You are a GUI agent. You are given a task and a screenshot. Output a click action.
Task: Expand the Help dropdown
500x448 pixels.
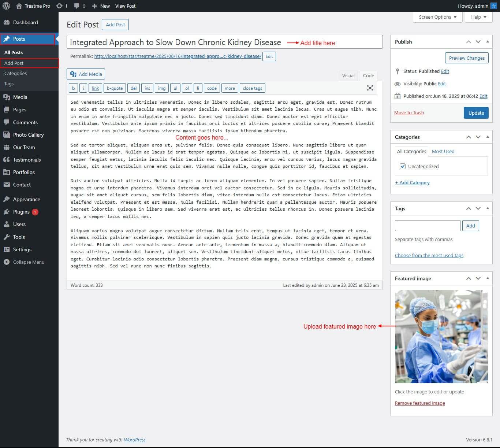478,17
